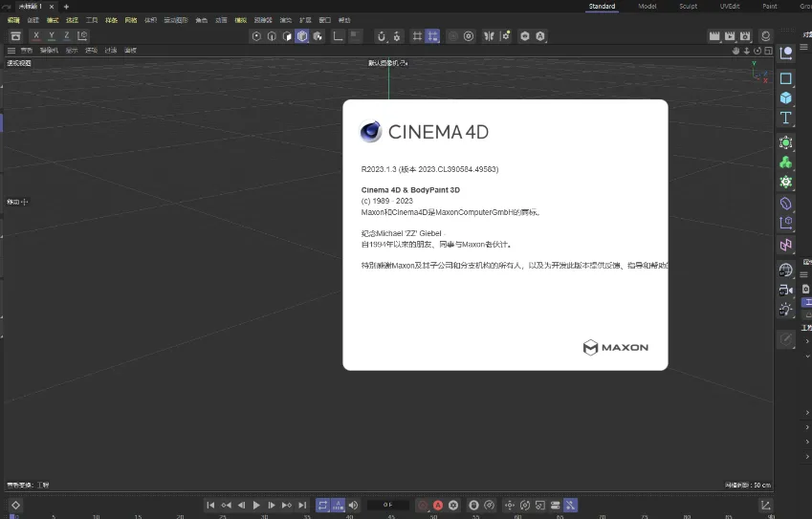Switch to the Model layout tab

(x=647, y=6)
